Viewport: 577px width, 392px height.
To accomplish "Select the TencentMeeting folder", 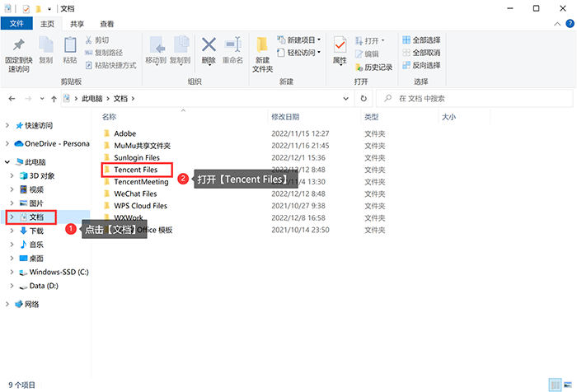I will pos(141,182).
